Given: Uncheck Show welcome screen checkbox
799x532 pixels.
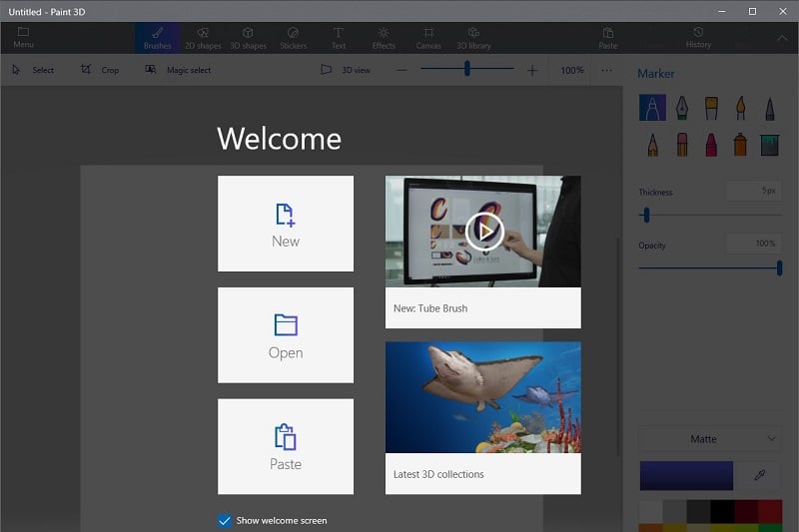Looking at the screenshot, I should pos(224,520).
